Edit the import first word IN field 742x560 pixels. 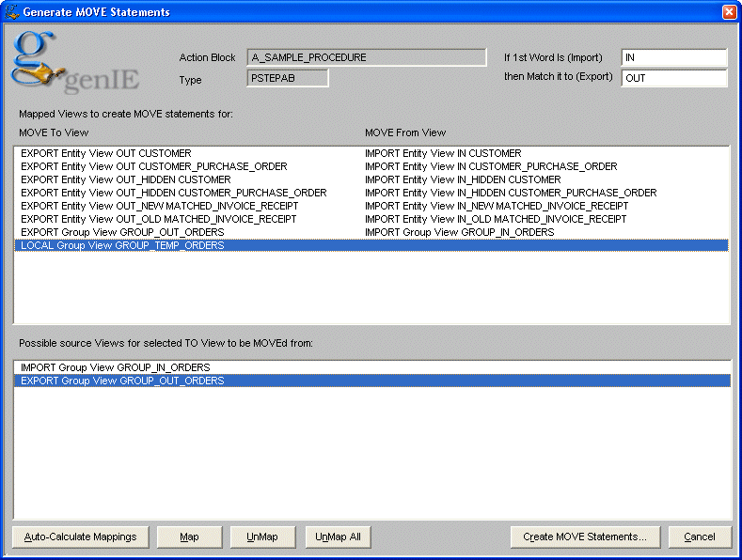pyautogui.click(x=673, y=58)
